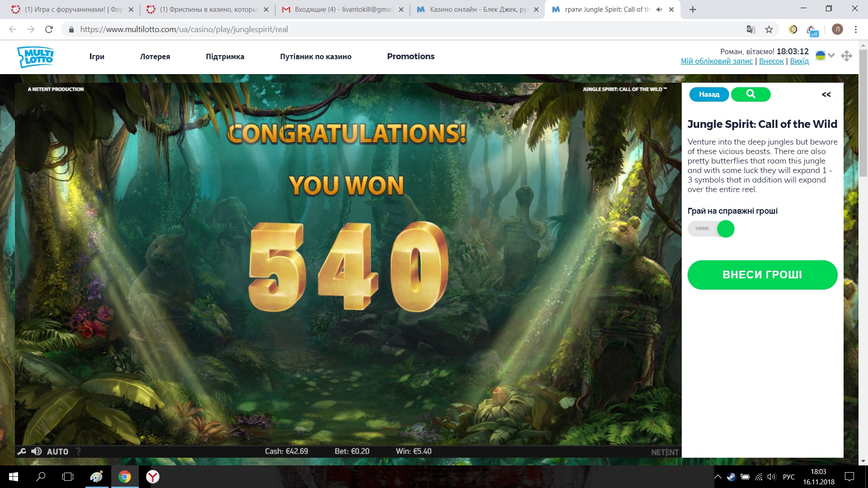
Task: Click the yellow circle extension icon
Action: 793,29
